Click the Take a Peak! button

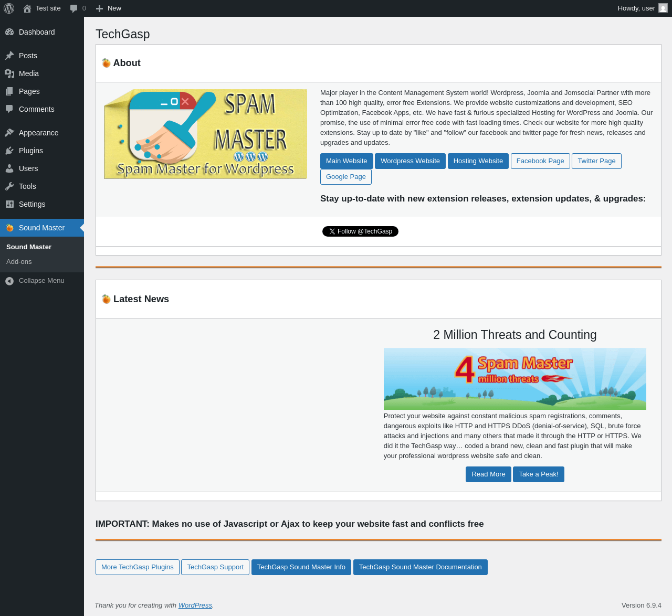coord(539,474)
